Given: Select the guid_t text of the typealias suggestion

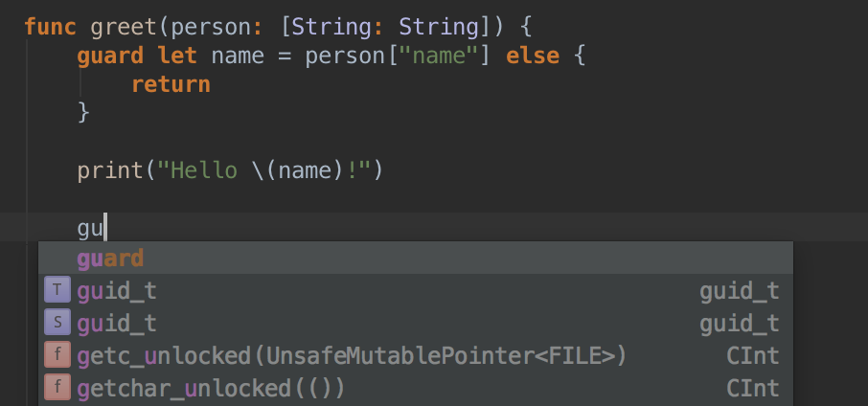Looking at the screenshot, I should 117,291.
